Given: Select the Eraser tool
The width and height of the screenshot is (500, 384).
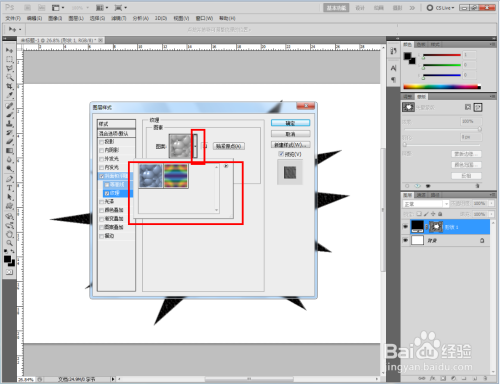Looking at the screenshot, I should pos(9,142).
